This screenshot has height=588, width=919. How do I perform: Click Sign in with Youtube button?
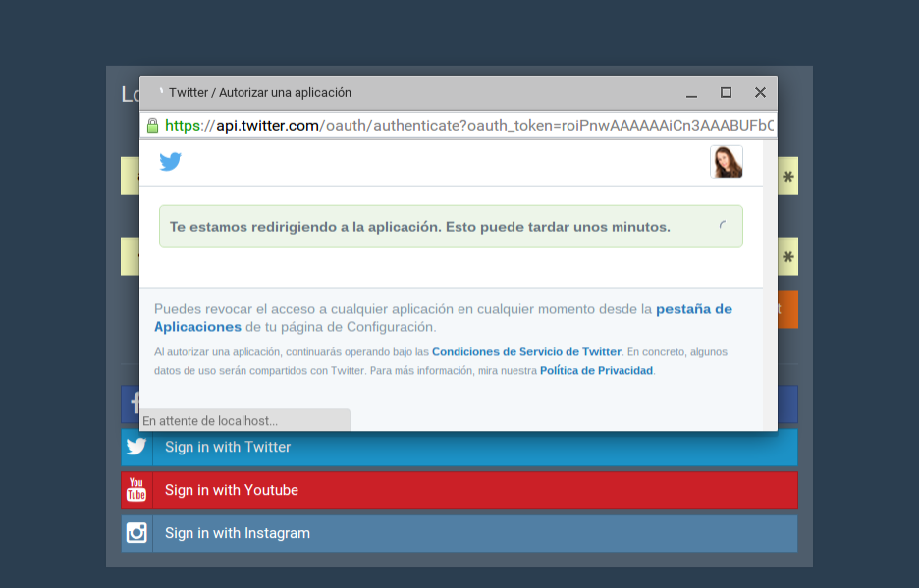point(459,490)
